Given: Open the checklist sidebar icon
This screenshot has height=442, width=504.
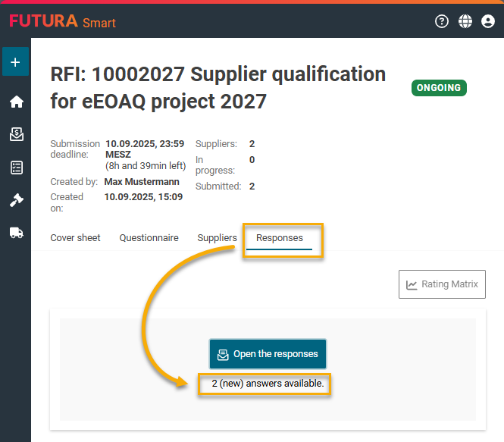Looking at the screenshot, I should (x=16, y=168).
